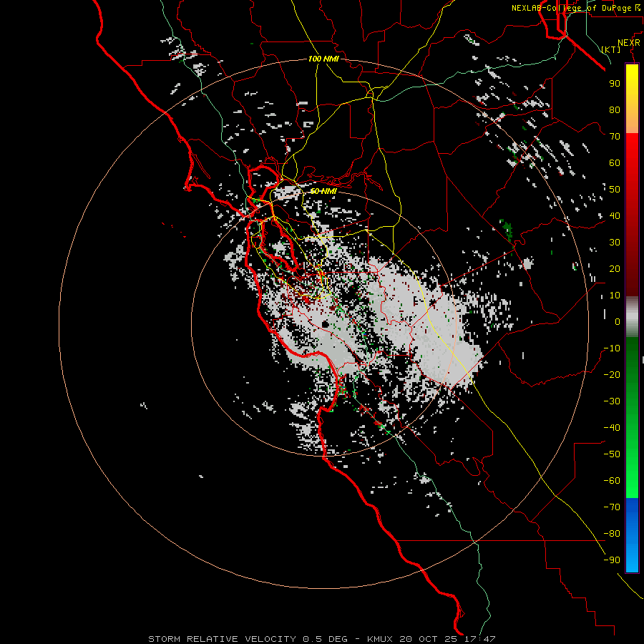This screenshot has height=644, width=644.
Task: Click the "KMUX" station ID in caption
Action: (380, 639)
